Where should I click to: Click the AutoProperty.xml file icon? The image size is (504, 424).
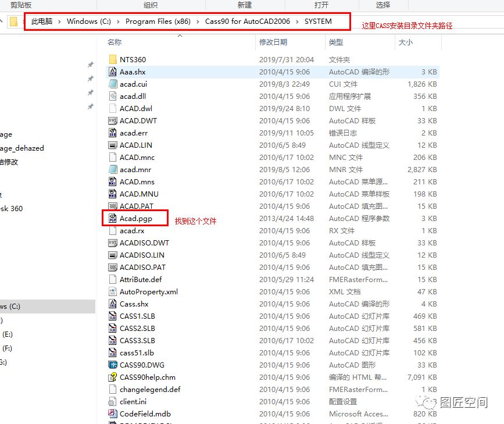(x=113, y=292)
